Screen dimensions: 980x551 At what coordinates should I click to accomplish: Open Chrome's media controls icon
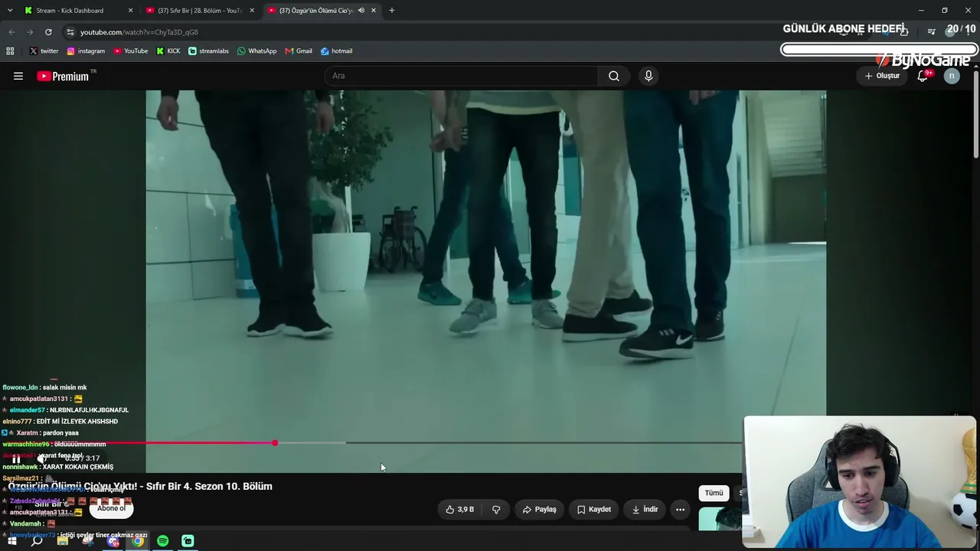[x=932, y=31]
